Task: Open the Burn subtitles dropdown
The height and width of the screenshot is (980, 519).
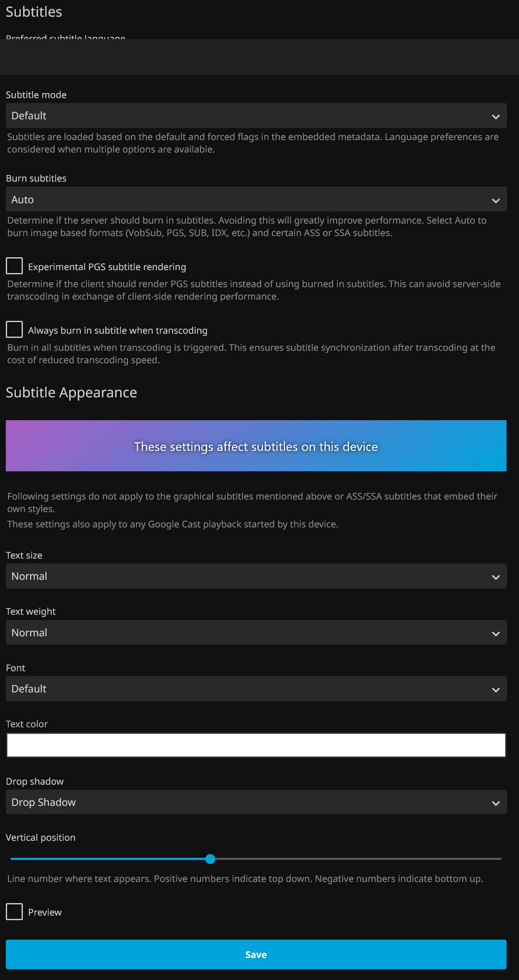Action: (x=249, y=199)
